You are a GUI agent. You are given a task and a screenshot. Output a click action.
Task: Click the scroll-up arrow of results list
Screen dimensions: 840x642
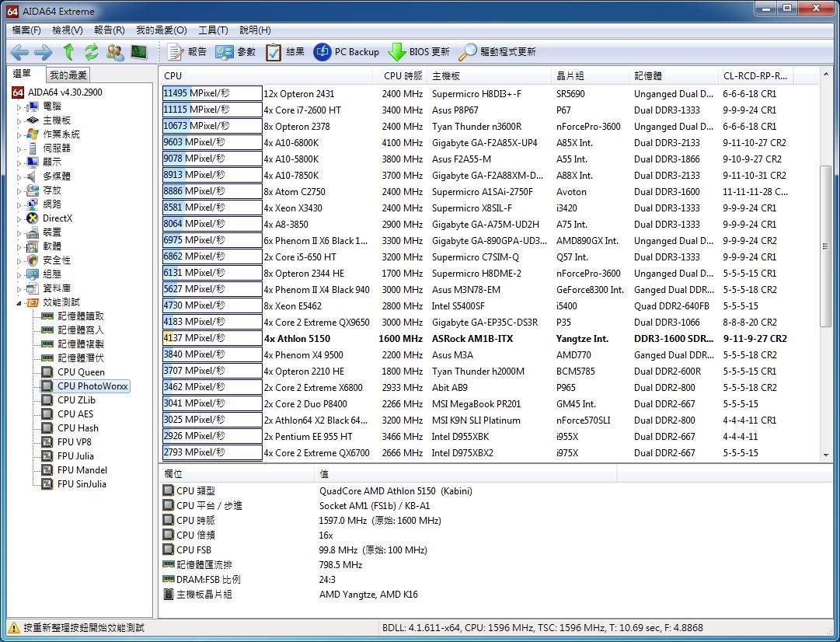pos(825,73)
